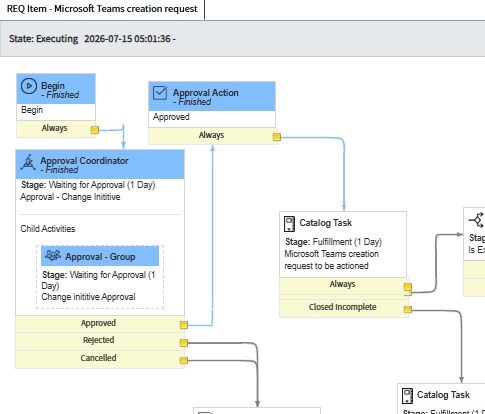Click the lower Catalog Task icon

tap(407, 396)
